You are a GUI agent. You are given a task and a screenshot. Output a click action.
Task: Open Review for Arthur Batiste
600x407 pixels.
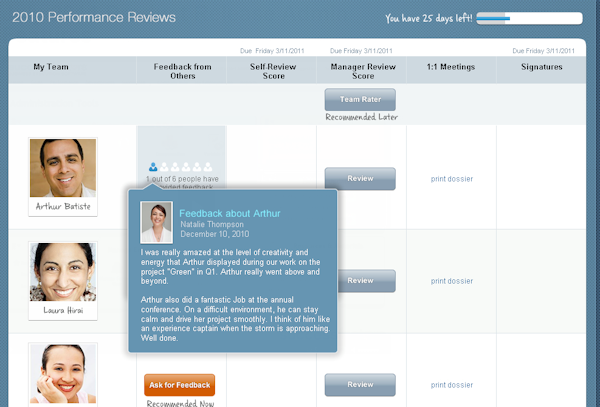pos(360,178)
